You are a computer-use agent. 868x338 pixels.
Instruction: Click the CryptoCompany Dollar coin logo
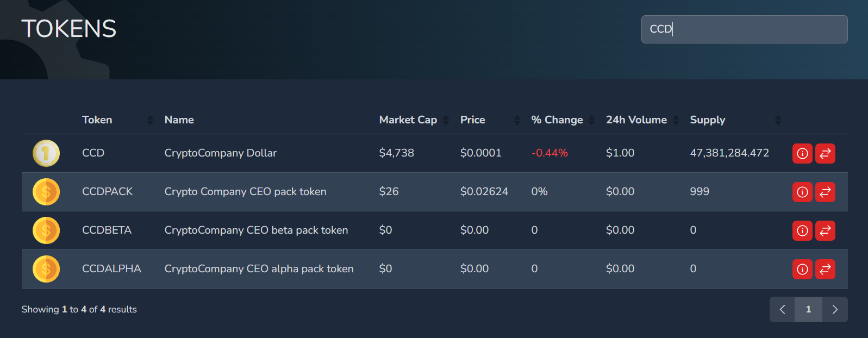click(x=46, y=153)
